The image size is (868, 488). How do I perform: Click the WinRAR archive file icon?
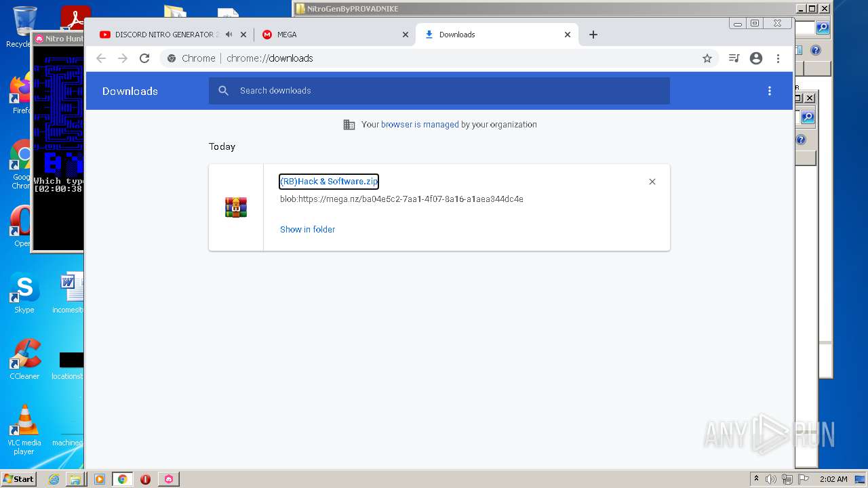tap(236, 207)
